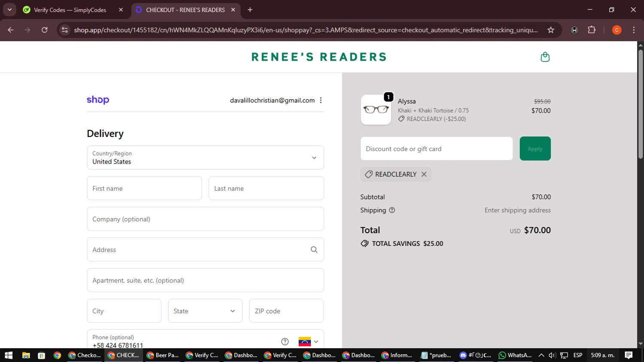Open the shopping bag cart icon
644x362 pixels.
tap(545, 57)
